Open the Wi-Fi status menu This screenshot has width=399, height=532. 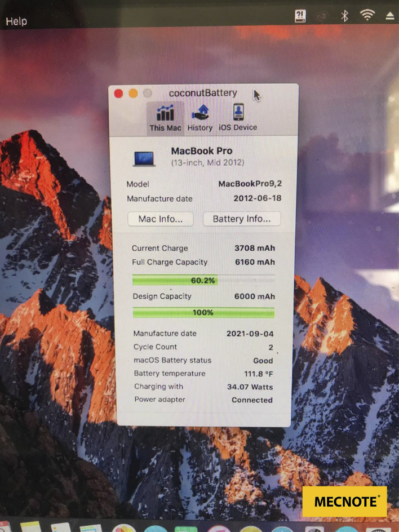point(367,15)
